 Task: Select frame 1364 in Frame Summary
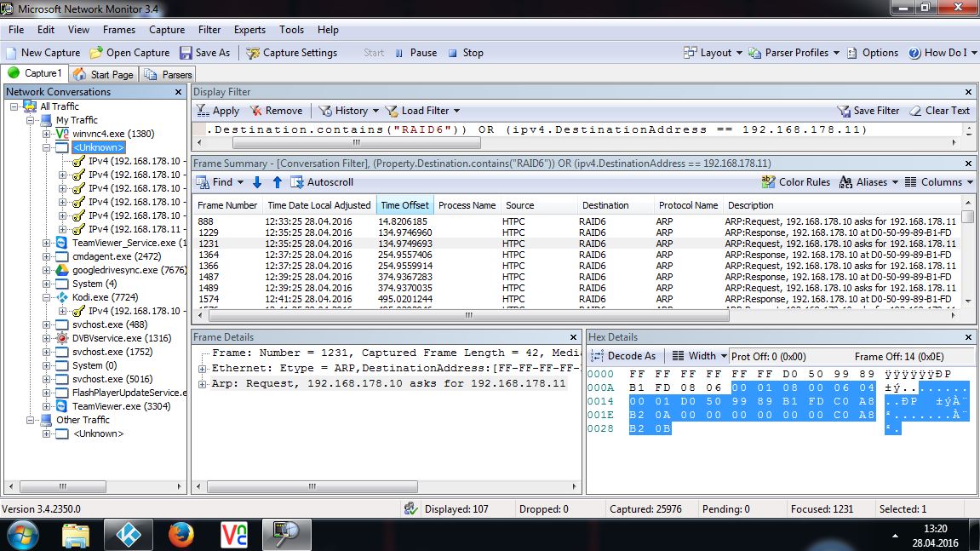(577, 255)
